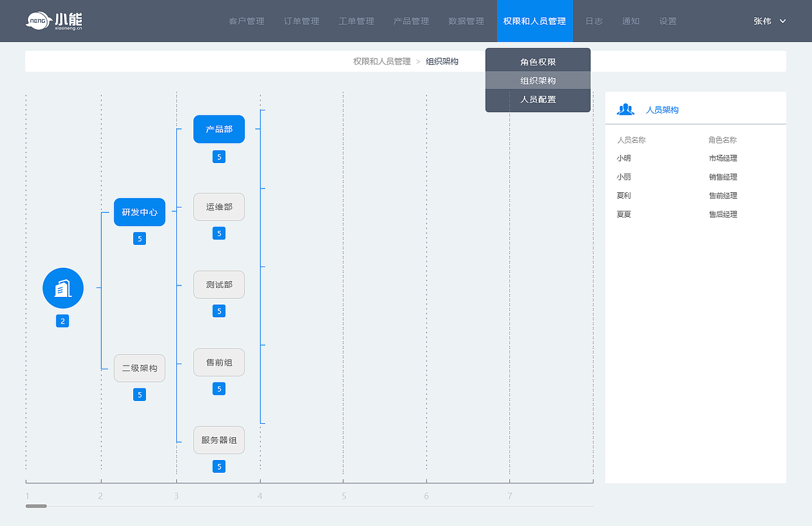
Task: Select person 夏夏 in the list
Action: [624, 214]
